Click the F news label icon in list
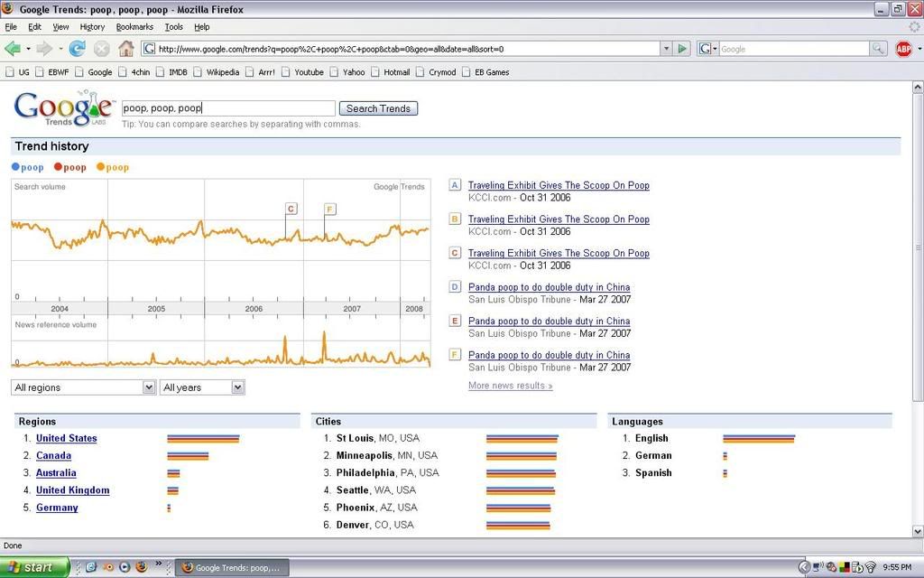This screenshot has width=924, height=578. pos(455,355)
